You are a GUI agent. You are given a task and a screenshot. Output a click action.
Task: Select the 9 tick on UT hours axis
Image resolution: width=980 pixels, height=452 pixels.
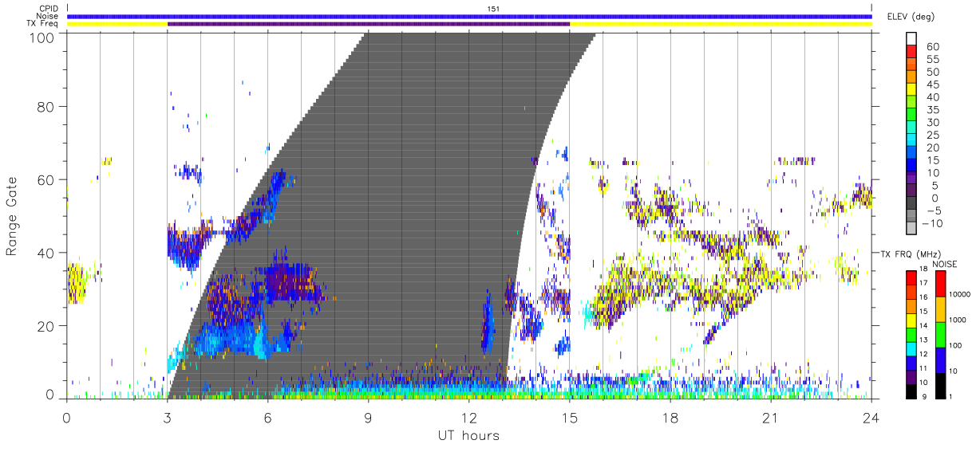coord(369,416)
